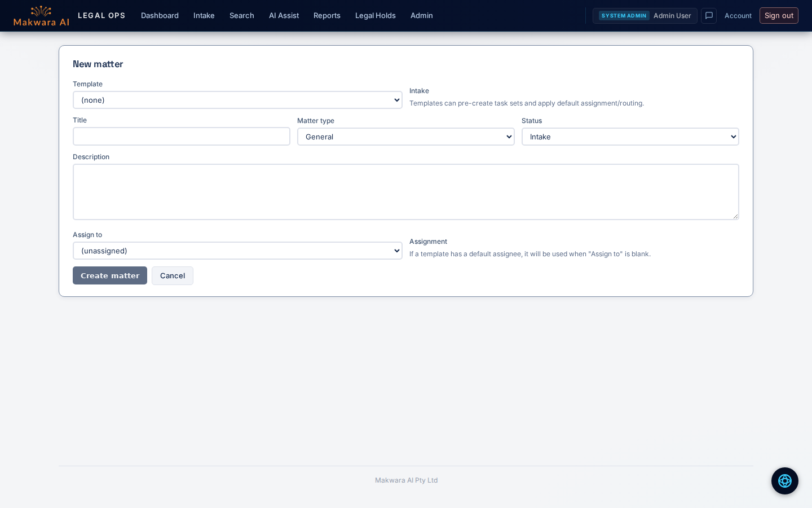Screen dimensions: 812x508
Task: Open the AI Assist section
Action: (284, 16)
